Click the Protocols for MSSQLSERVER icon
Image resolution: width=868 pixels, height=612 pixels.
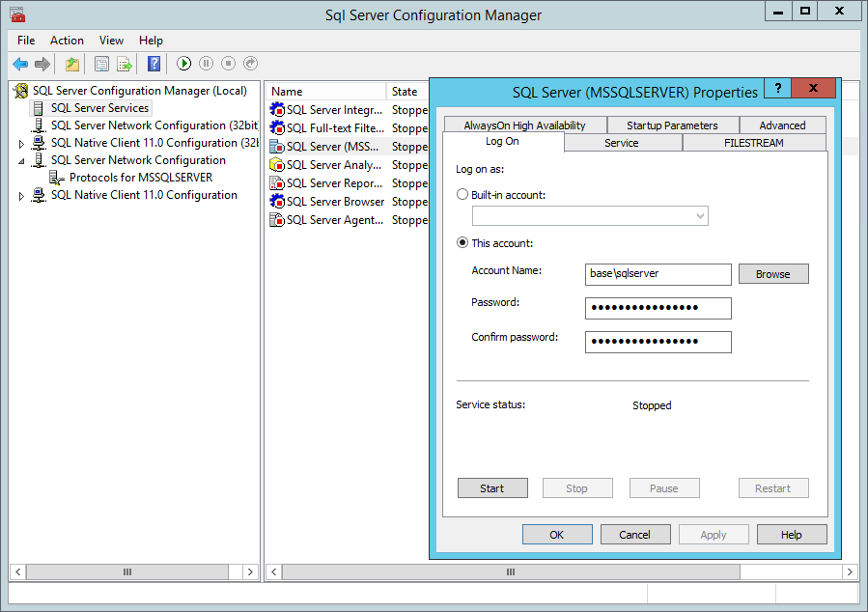pyautogui.click(x=56, y=178)
